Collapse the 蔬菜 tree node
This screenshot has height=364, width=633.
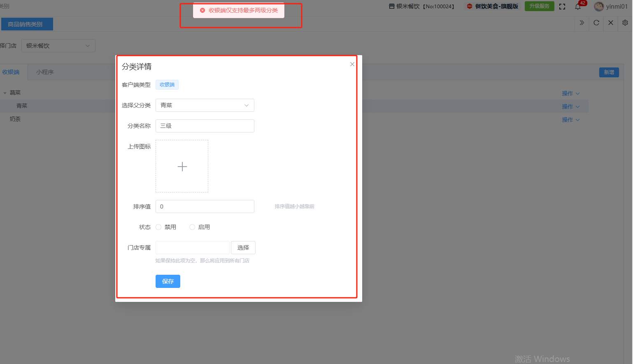pos(5,93)
